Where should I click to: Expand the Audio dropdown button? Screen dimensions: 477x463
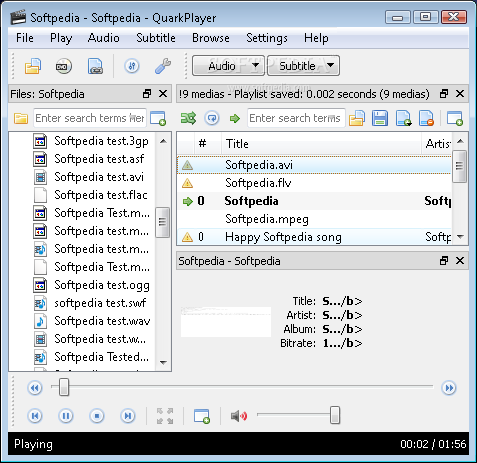click(x=228, y=66)
